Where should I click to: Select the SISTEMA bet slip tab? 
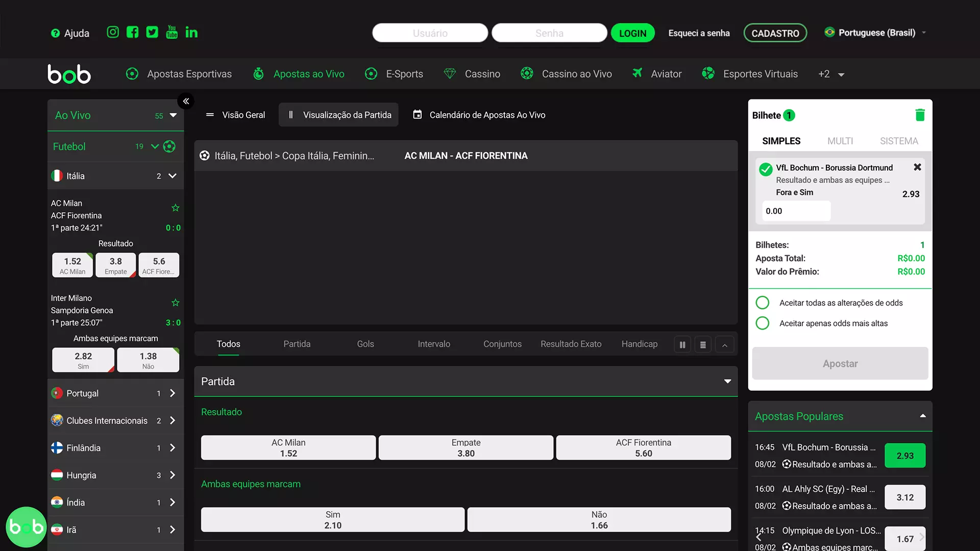pos(899,141)
